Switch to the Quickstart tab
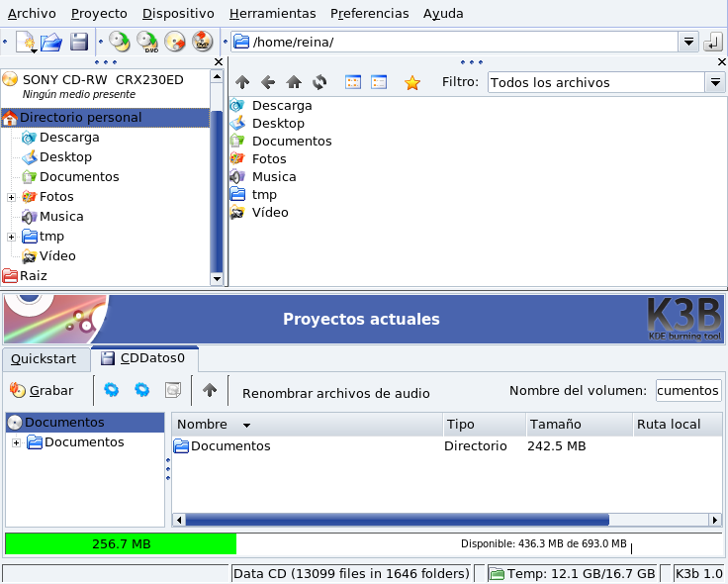The image size is (728, 584). (44, 358)
